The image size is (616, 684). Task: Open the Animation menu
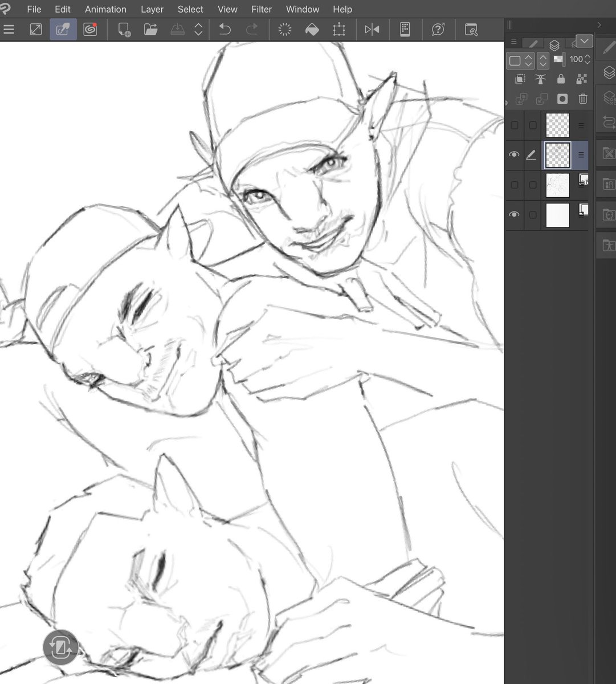point(105,9)
